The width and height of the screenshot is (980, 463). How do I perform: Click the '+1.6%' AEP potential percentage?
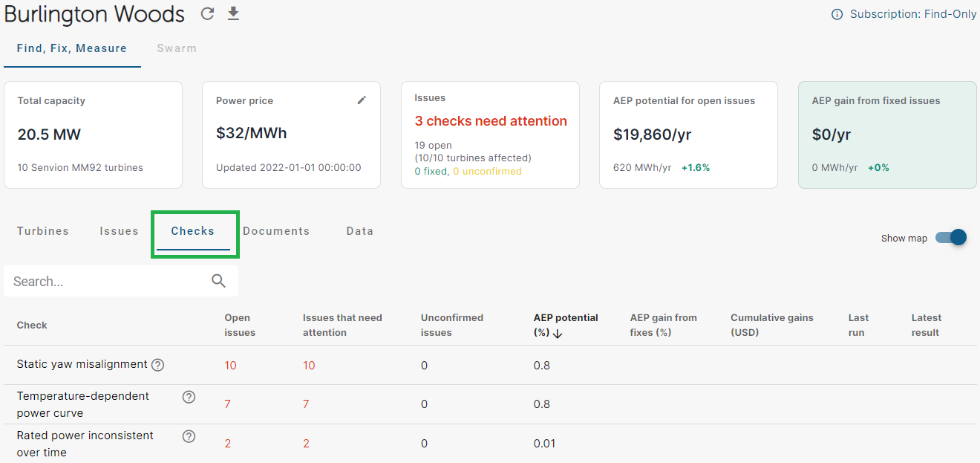tap(696, 167)
